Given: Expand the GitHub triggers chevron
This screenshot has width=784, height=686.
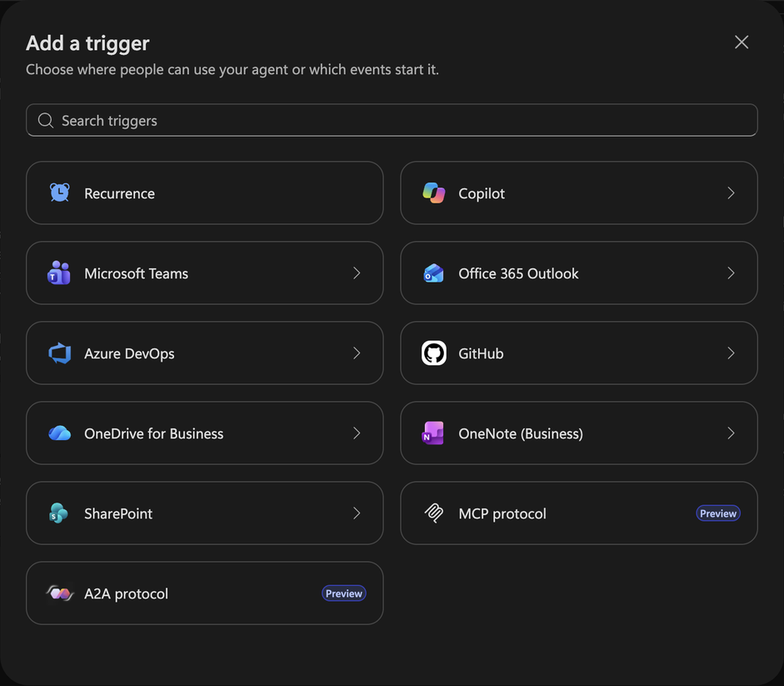Looking at the screenshot, I should point(731,353).
